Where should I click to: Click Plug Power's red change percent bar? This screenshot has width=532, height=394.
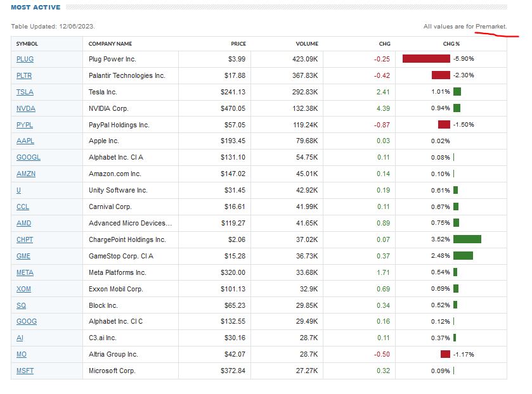click(x=425, y=59)
